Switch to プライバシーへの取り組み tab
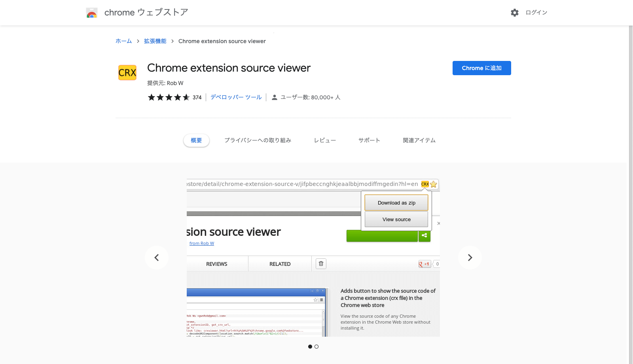 pyautogui.click(x=258, y=140)
